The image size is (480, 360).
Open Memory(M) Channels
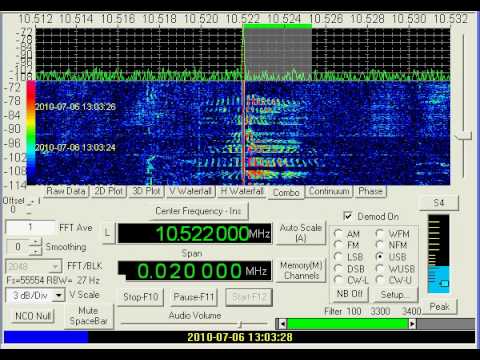tap(301, 270)
